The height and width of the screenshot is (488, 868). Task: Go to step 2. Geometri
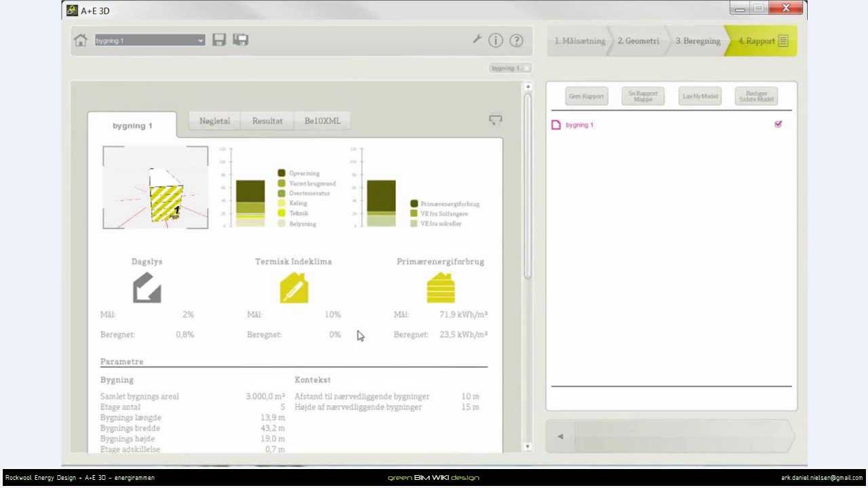[x=638, y=41]
